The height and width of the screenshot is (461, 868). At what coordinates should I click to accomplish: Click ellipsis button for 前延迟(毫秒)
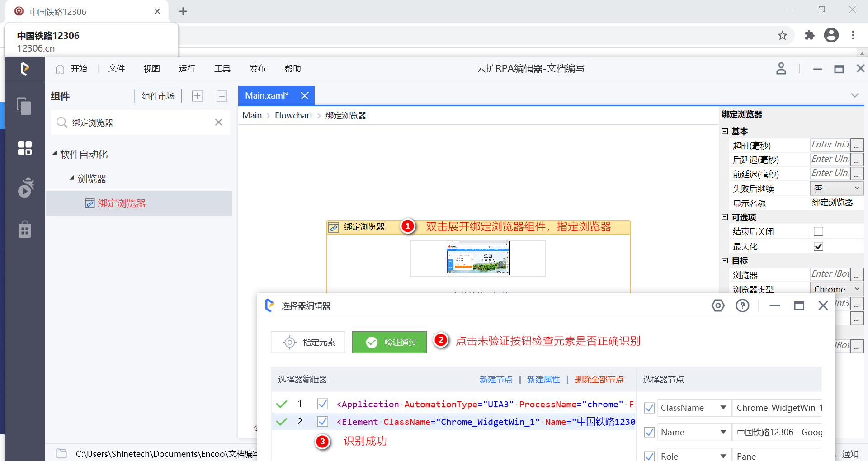click(x=857, y=174)
